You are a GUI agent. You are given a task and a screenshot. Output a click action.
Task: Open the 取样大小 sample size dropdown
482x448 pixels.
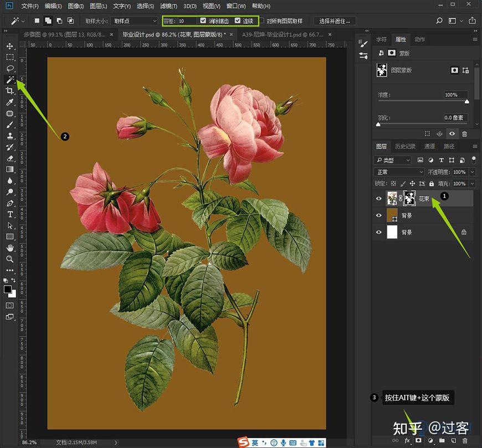[134, 21]
